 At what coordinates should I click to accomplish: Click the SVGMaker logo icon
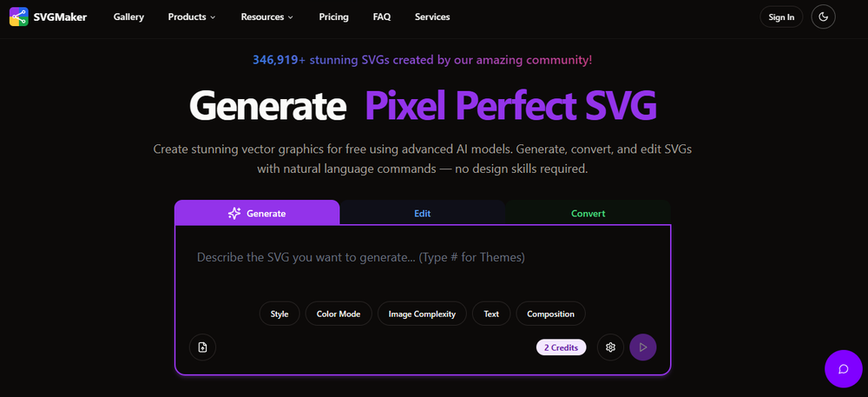point(18,17)
